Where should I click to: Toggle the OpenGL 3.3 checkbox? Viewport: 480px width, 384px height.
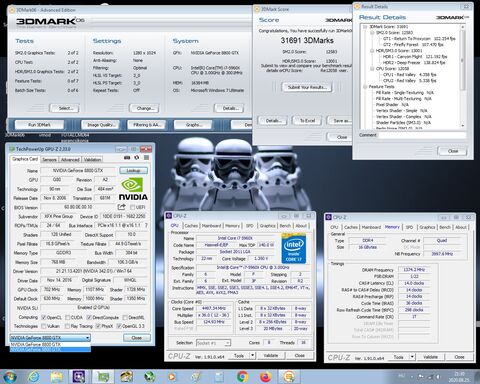tap(119, 326)
